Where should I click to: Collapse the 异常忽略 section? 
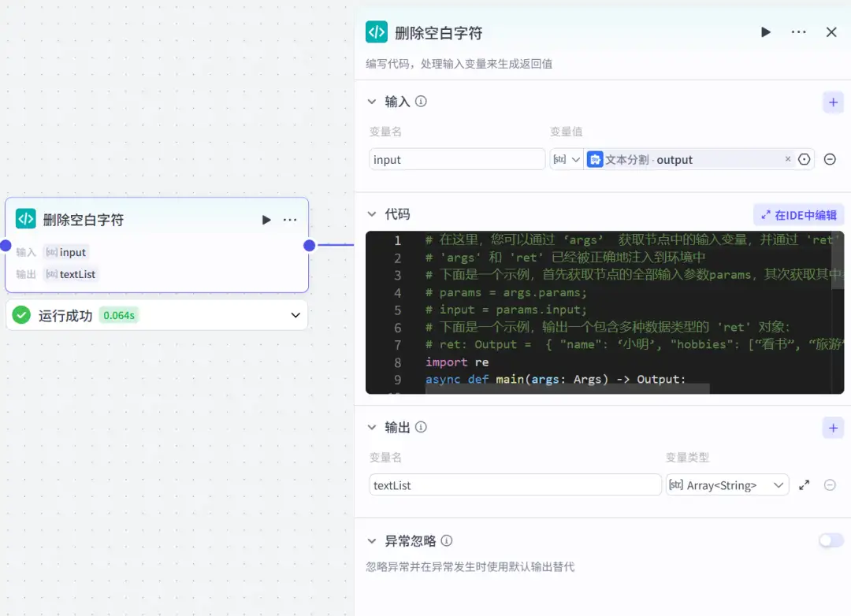[372, 541]
